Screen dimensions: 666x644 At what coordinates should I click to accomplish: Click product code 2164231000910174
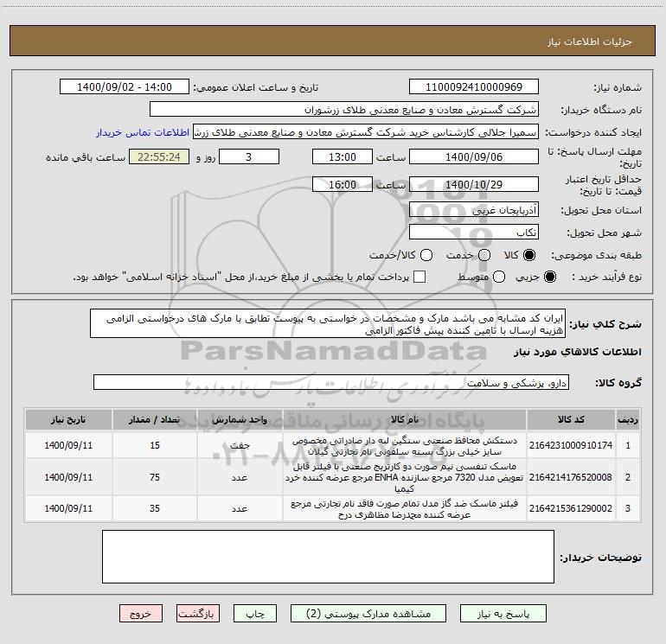coord(571,445)
